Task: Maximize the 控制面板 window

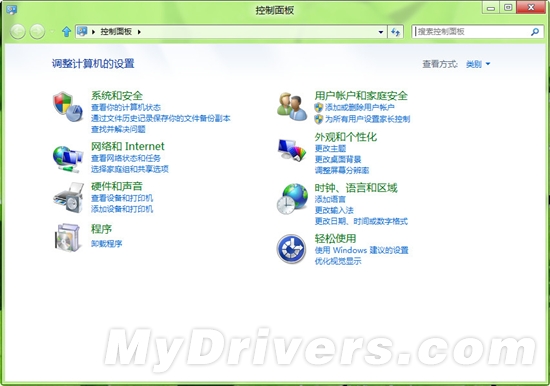Action: coord(508,8)
